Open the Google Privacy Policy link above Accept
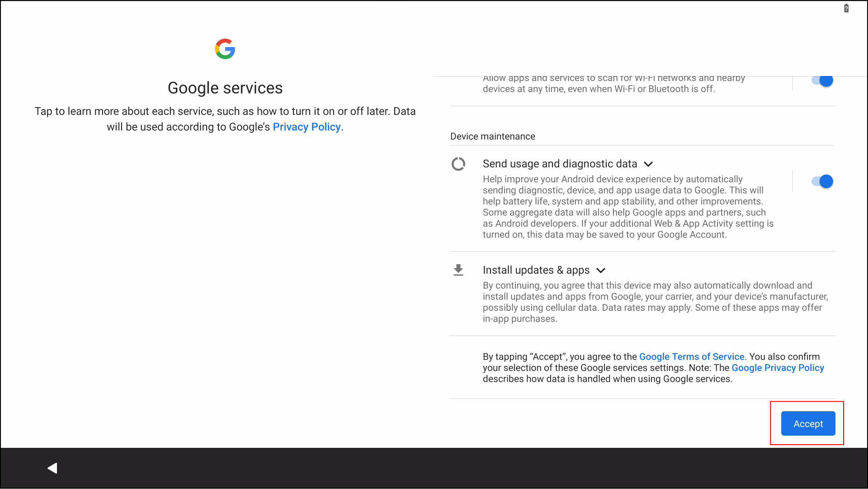This screenshot has width=868, height=489. 778,368
